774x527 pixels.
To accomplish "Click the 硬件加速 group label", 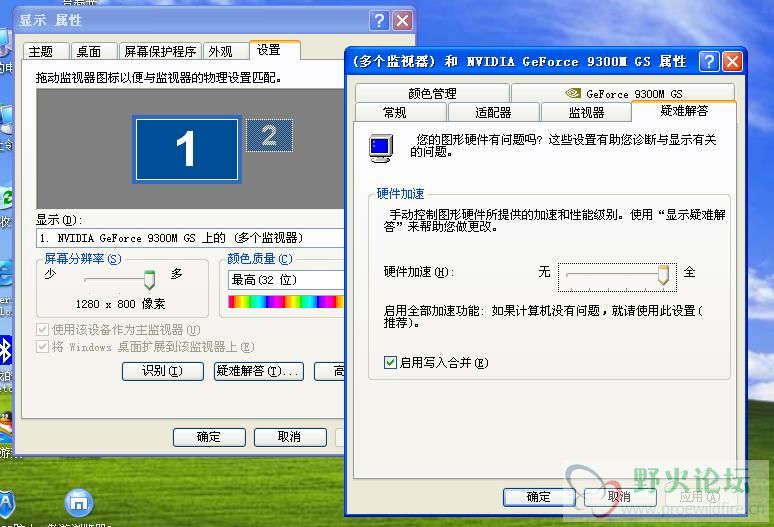I will pyautogui.click(x=400, y=193).
